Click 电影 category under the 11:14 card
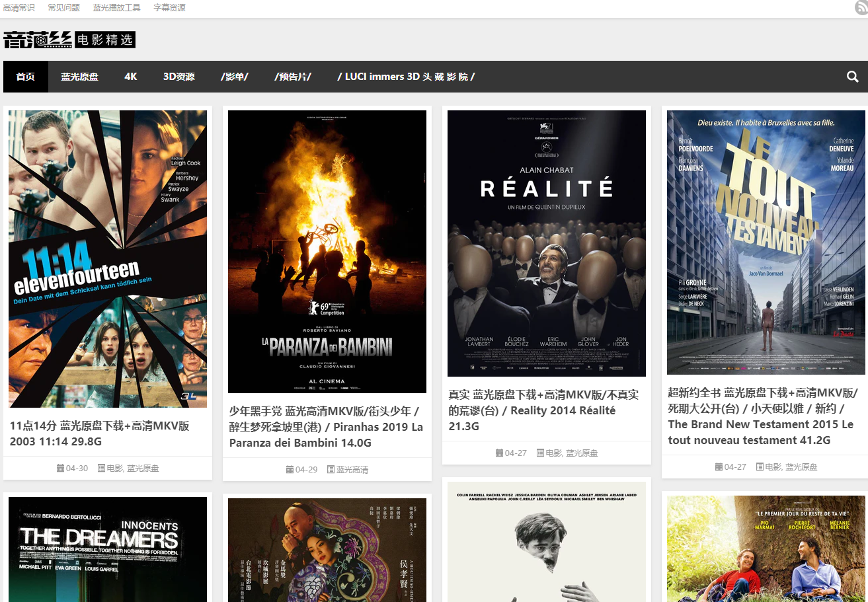 (114, 469)
